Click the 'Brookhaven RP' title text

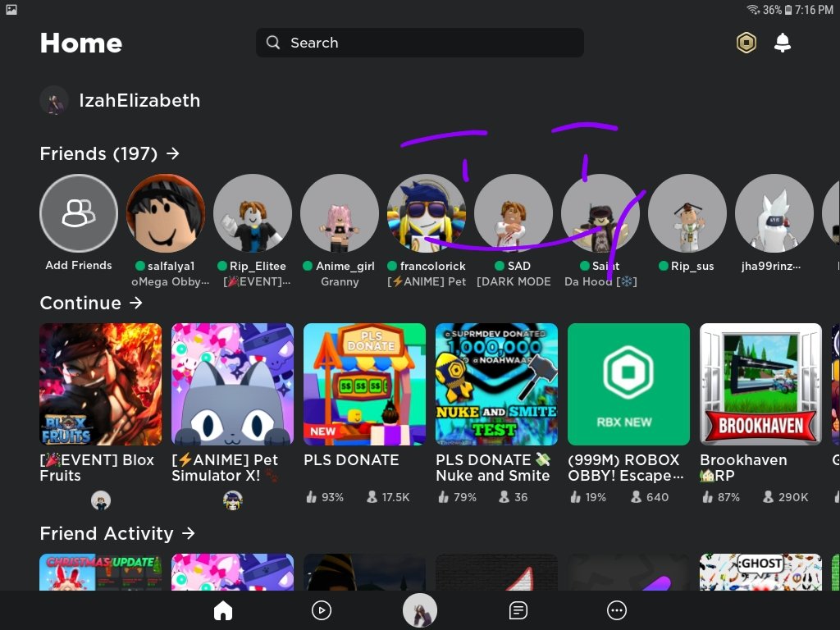(x=743, y=468)
